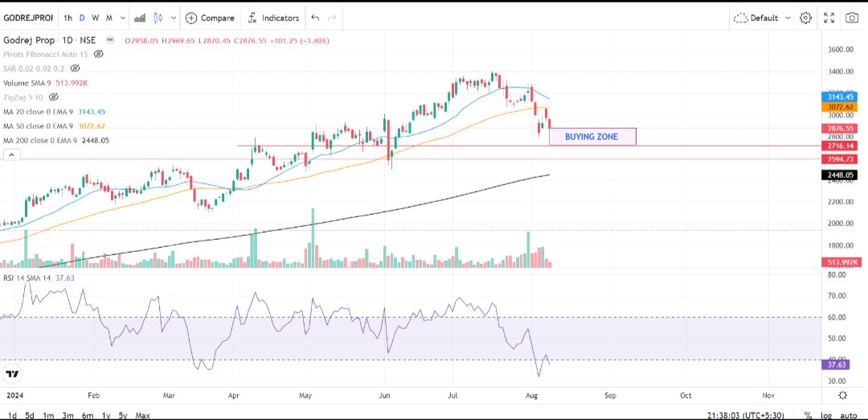Click the 3400.00 price axis label
868x420 pixels.
click(x=842, y=72)
